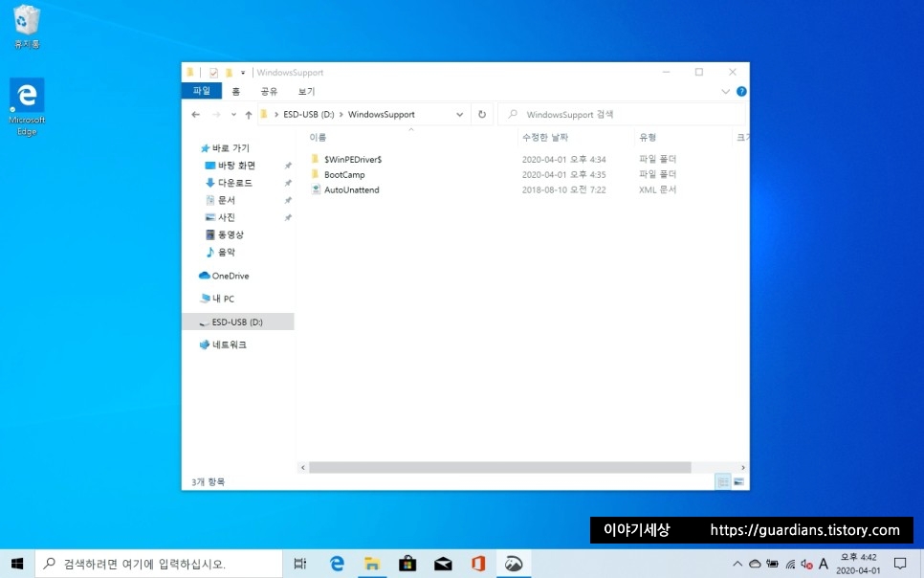The image size is (924, 578).
Task: Open Task View from the taskbar
Action: [300, 564]
